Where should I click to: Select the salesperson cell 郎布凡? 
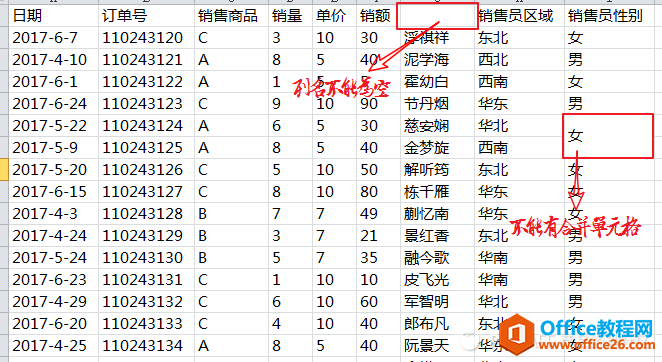click(437, 324)
